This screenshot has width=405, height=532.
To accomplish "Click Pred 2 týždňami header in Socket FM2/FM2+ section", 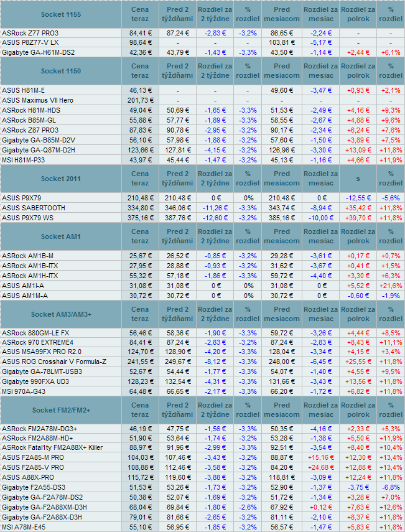I will point(178,410).
